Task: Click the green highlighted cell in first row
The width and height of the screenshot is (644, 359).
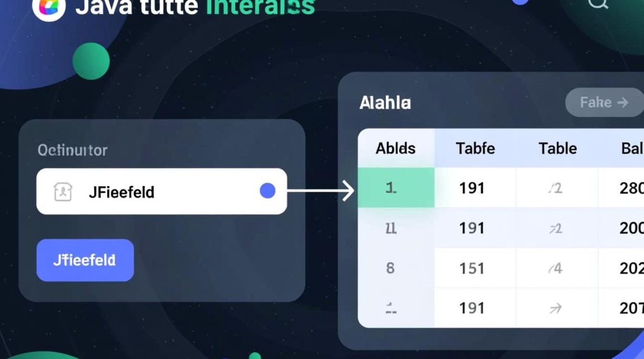Action: tap(396, 188)
